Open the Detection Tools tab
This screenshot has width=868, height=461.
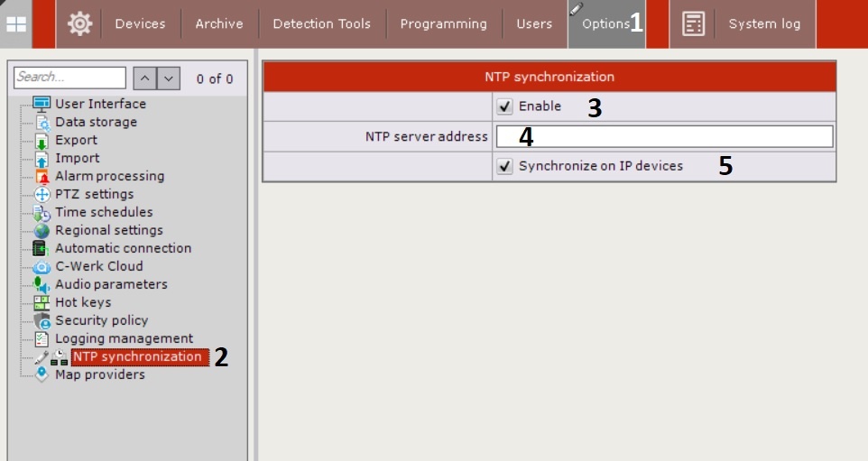321,24
